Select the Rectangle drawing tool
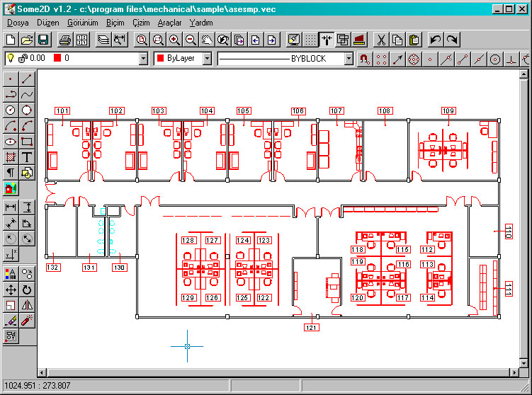 click(27, 141)
